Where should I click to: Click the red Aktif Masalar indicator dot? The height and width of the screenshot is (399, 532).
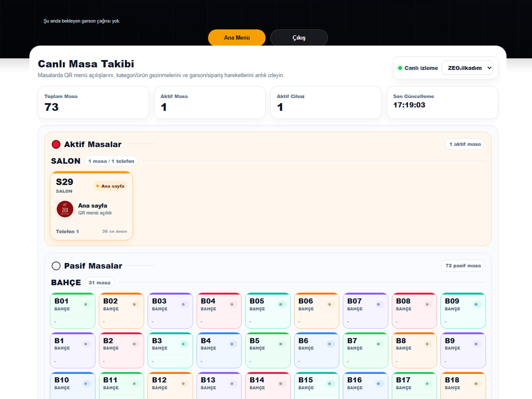(56, 144)
